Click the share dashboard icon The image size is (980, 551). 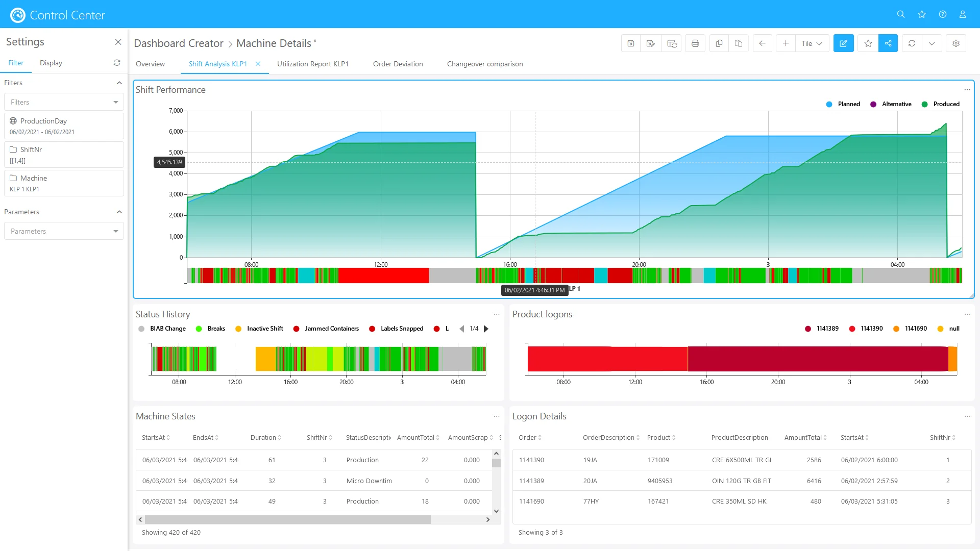tap(888, 43)
